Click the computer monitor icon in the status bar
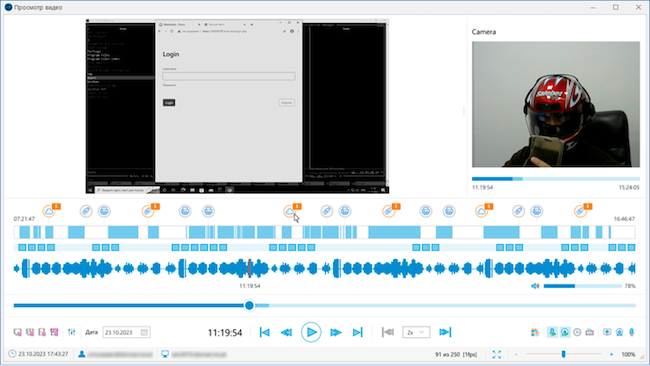The height and width of the screenshot is (366, 650). point(165,354)
